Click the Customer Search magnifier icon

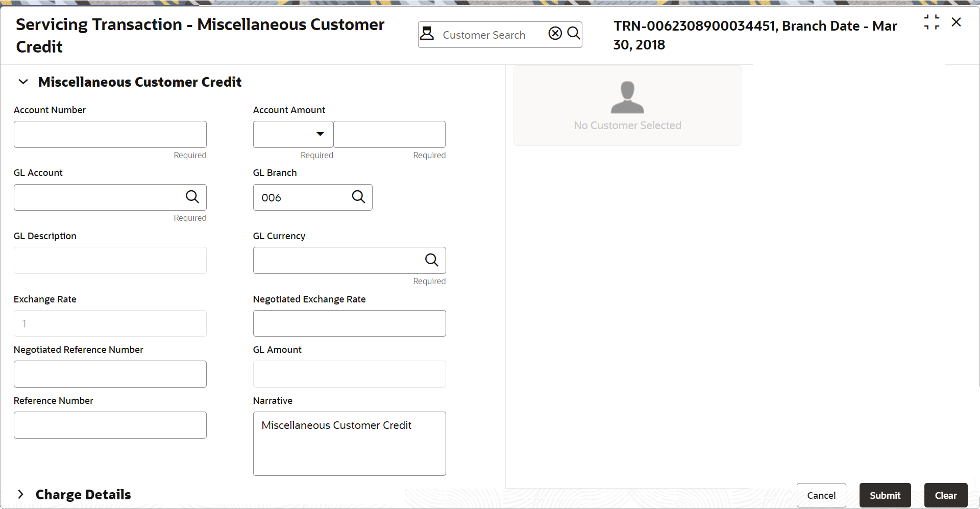tap(574, 34)
